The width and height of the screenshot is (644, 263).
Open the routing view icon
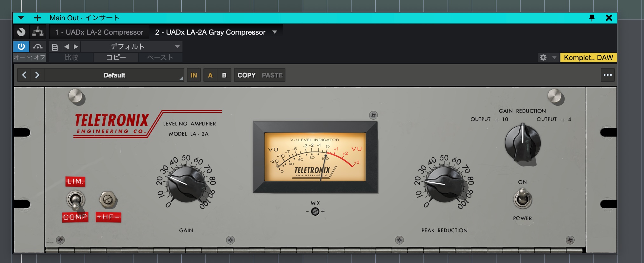(38, 32)
